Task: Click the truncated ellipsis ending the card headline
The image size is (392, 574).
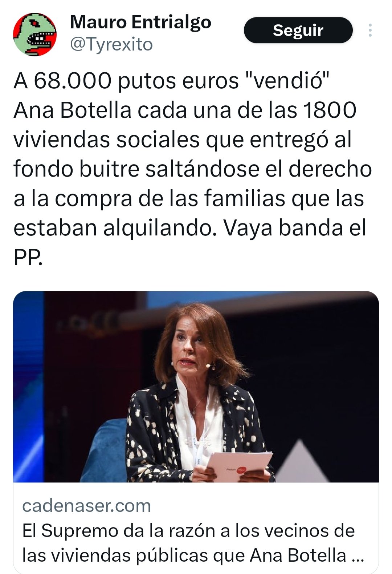Action: click(358, 556)
